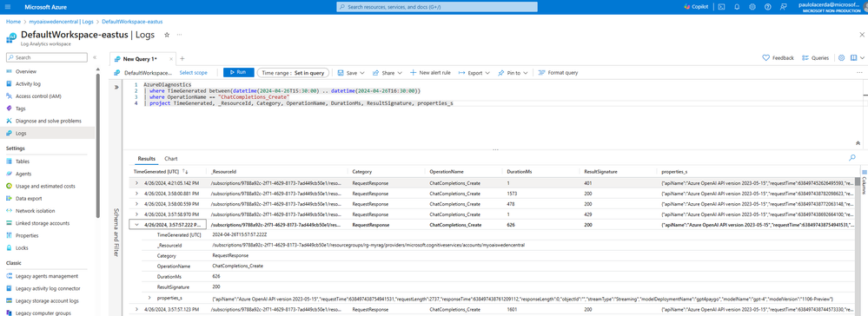Select Logs in the sidebar

(47, 133)
